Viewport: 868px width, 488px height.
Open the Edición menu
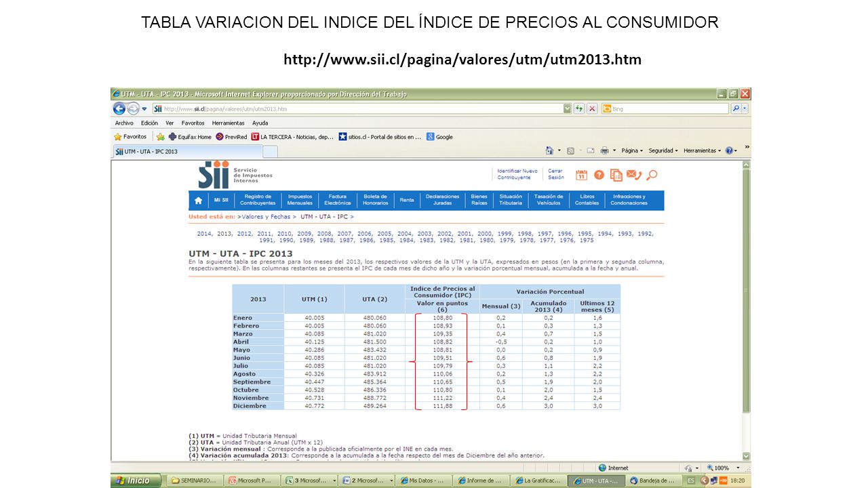149,123
